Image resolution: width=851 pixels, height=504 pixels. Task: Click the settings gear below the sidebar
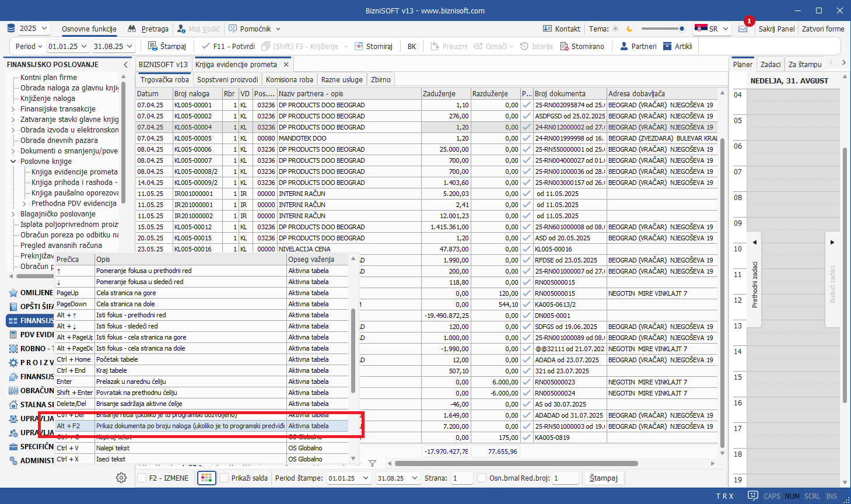[x=121, y=478]
